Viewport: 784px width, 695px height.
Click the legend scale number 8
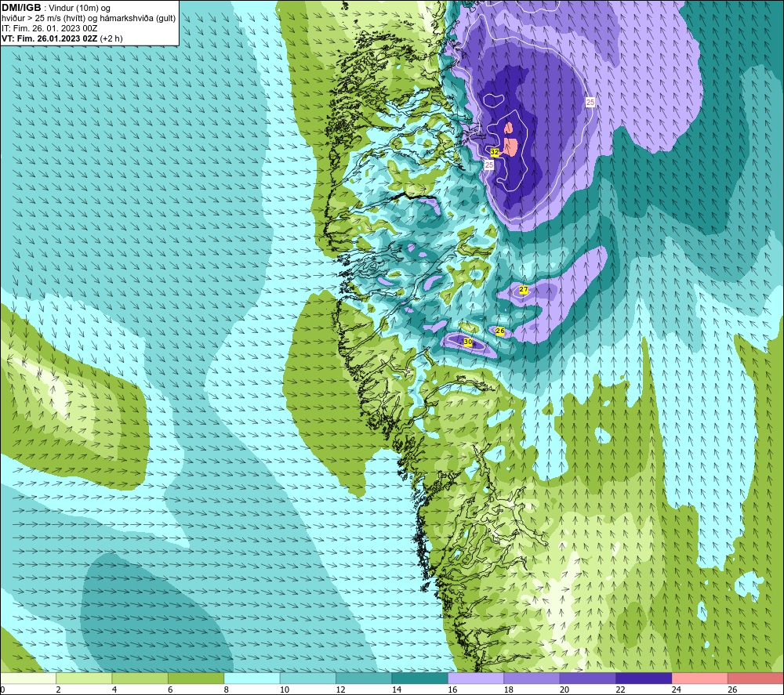pos(227,690)
